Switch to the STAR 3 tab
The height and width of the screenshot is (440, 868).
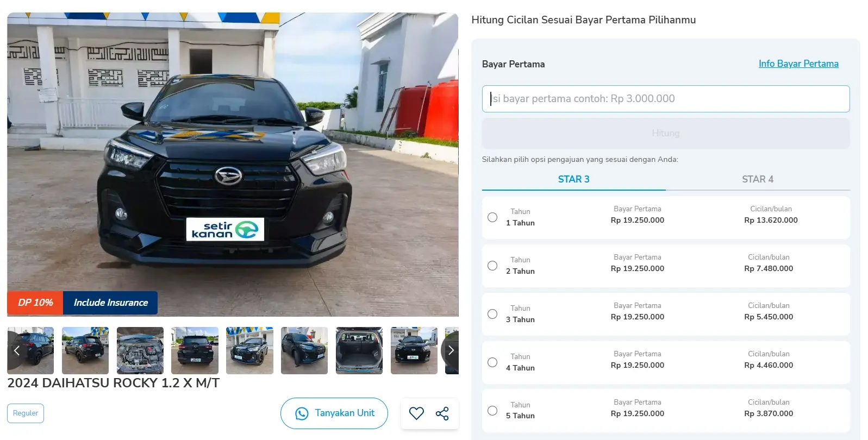pos(573,179)
